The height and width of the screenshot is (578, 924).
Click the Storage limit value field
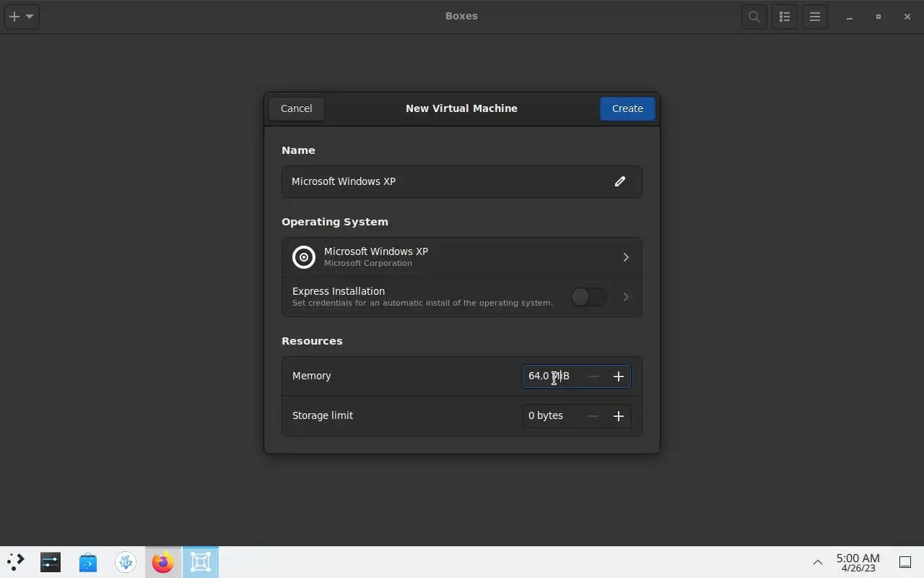pyautogui.click(x=552, y=416)
